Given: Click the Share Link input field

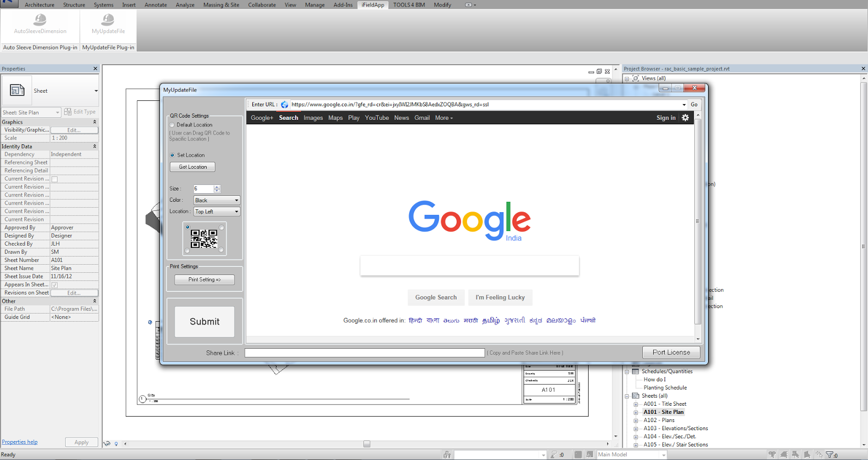Looking at the screenshot, I should (x=365, y=353).
